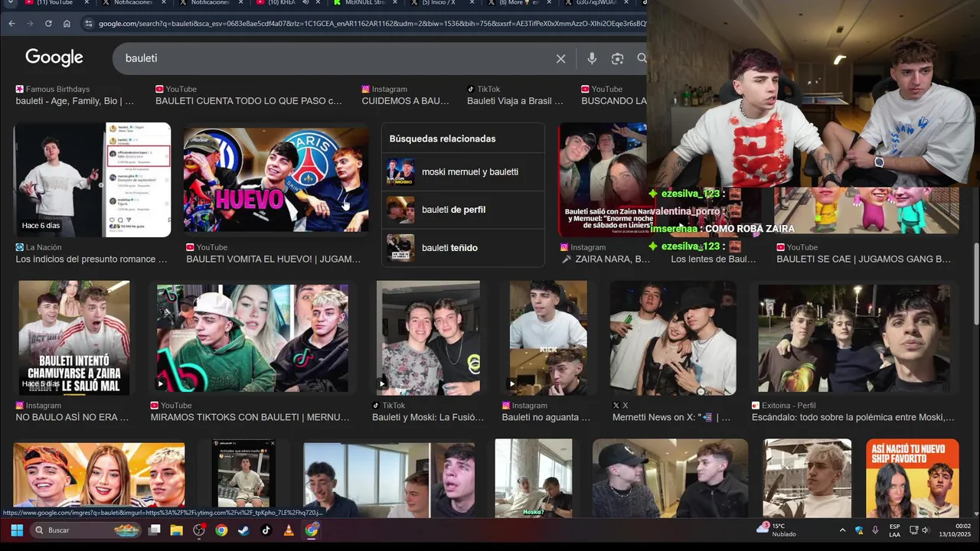980x551 pixels.
Task: Click the page vertical scrollbar
Action: click(x=975, y=283)
